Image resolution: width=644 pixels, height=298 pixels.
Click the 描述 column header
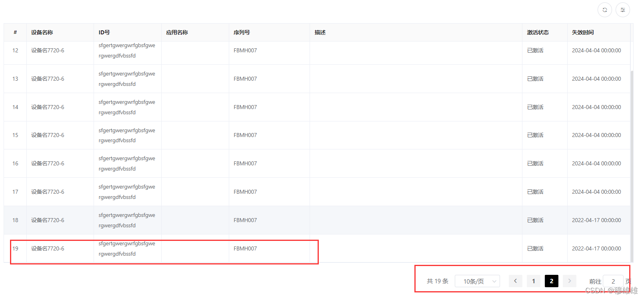click(320, 32)
